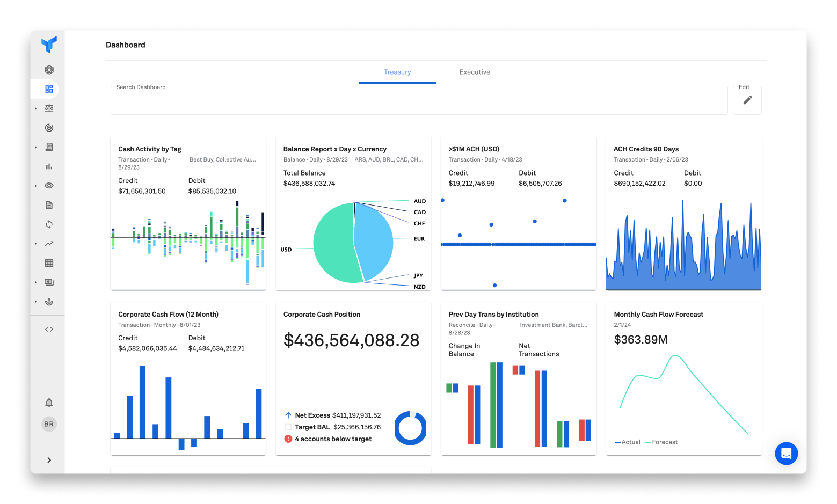The image size is (837, 504).
Task: Expand the payments section in the sidebar
Action: 35,282
